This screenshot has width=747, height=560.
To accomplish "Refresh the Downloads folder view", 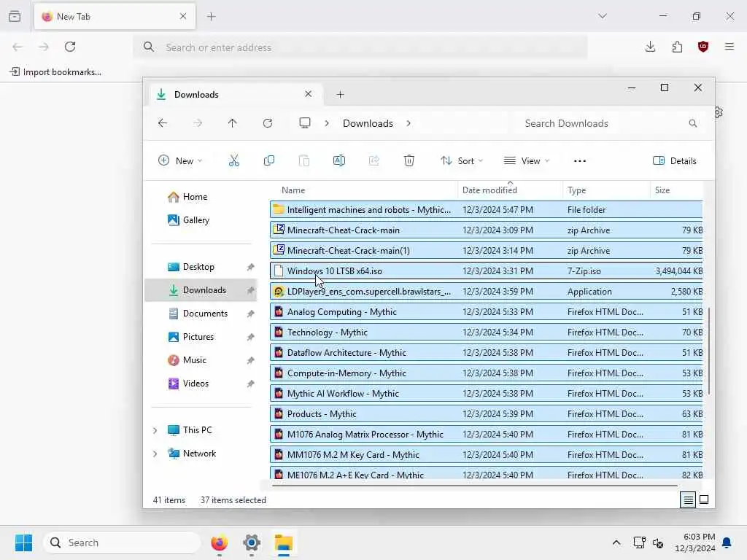I will coord(268,123).
